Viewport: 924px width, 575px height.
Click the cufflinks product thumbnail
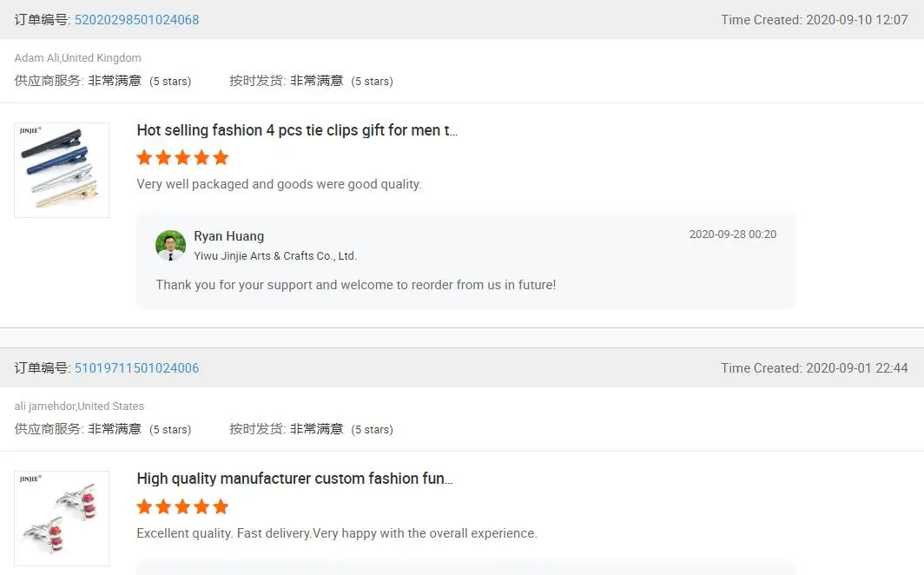(x=62, y=519)
